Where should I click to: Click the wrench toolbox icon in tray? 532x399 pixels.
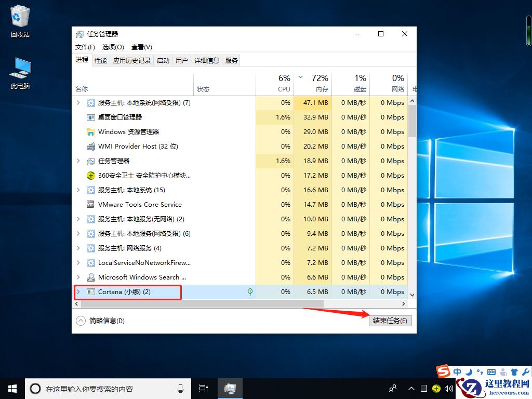[526, 371]
